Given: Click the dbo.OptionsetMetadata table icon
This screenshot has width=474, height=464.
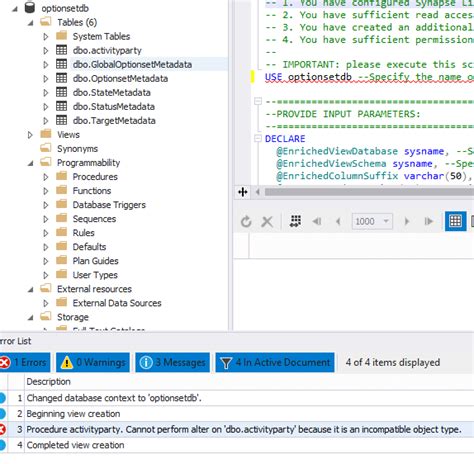Looking at the screenshot, I should point(61,78).
